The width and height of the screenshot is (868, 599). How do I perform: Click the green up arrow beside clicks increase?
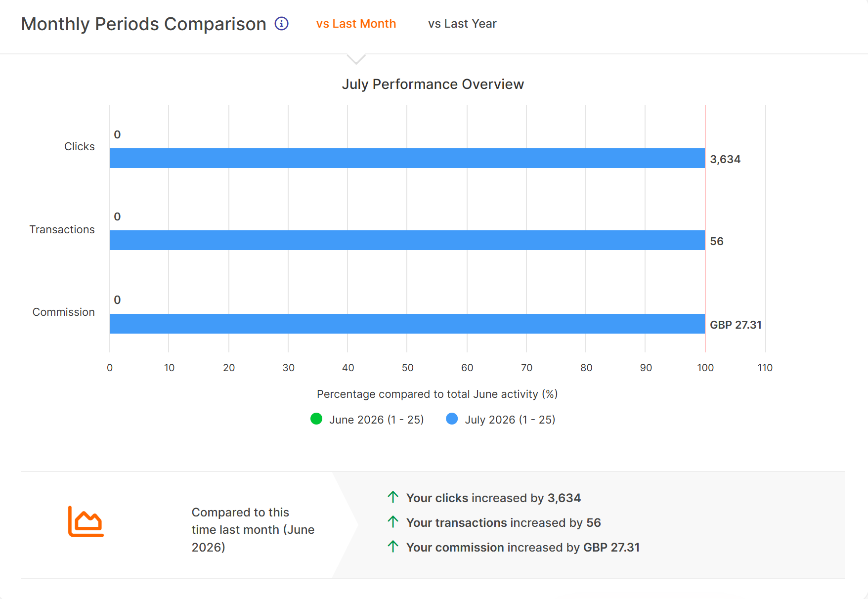[x=393, y=497]
